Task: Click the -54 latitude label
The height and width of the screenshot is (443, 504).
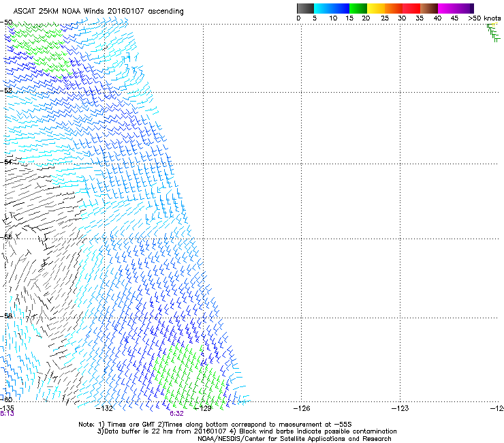Action: click(6, 162)
